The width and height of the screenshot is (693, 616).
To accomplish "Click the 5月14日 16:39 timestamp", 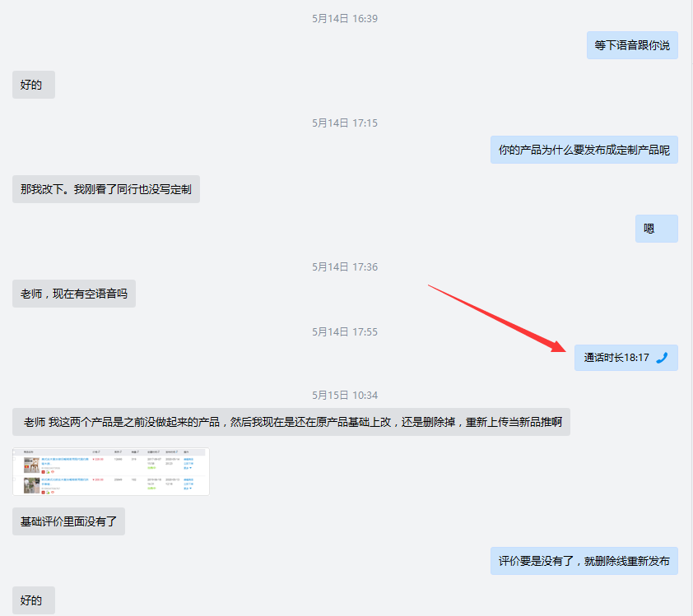I will pos(345,18).
